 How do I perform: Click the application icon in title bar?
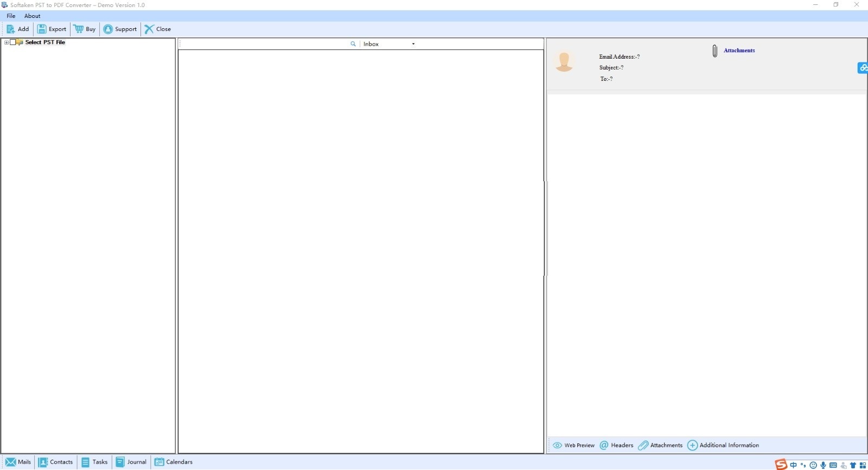tap(5, 5)
